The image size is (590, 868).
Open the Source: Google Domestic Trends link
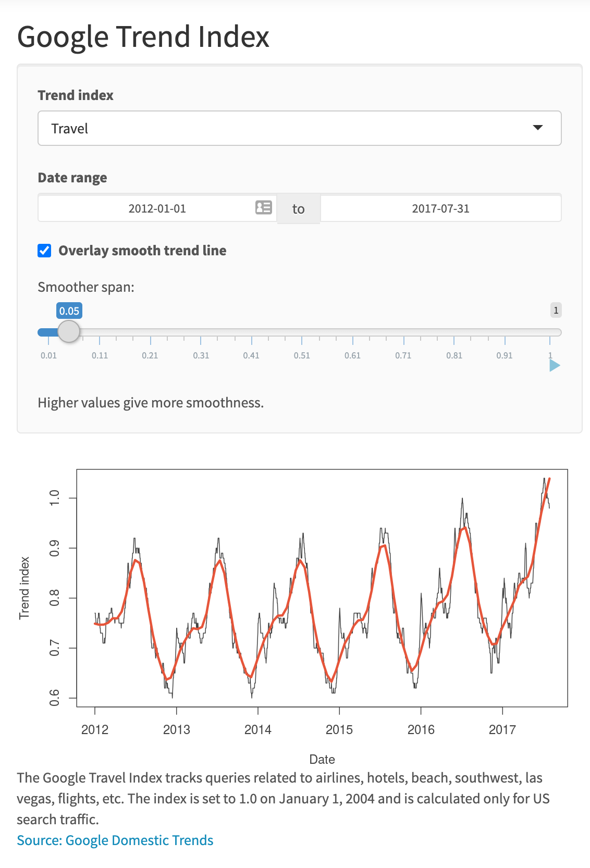[x=115, y=840]
